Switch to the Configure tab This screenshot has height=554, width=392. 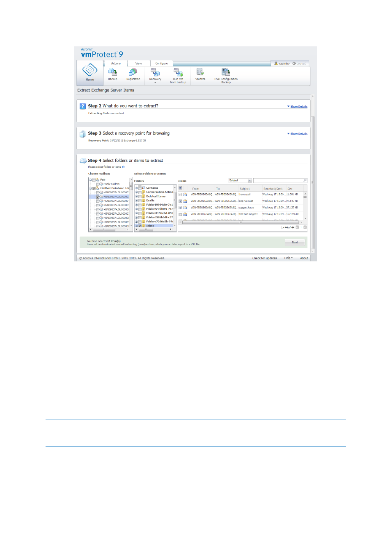click(161, 63)
